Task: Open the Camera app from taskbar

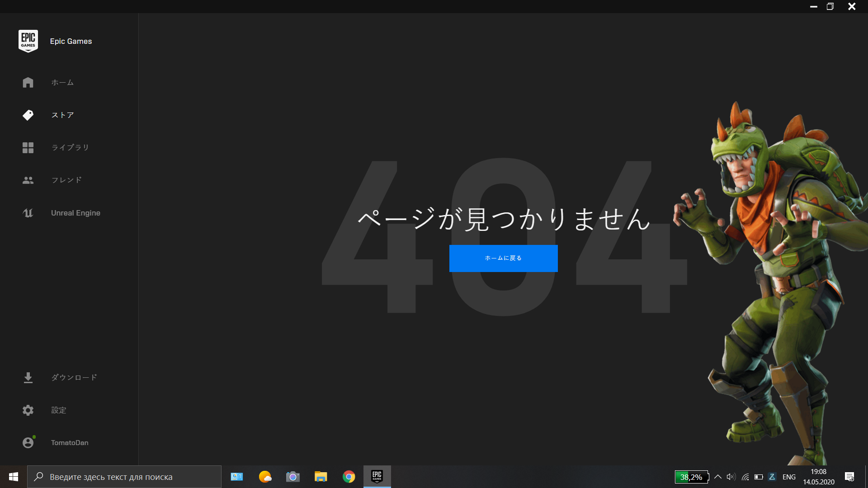Action: tap(293, 477)
